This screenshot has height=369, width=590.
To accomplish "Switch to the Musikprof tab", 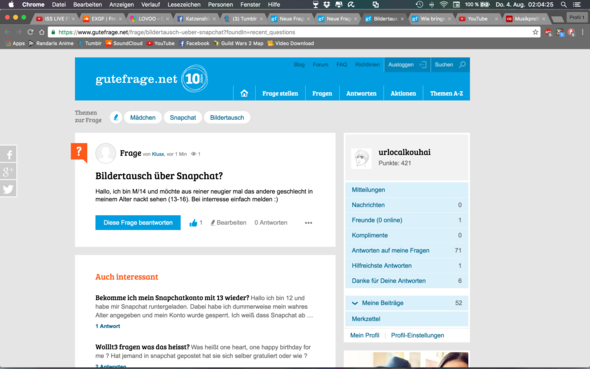I will pyautogui.click(x=526, y=19).
